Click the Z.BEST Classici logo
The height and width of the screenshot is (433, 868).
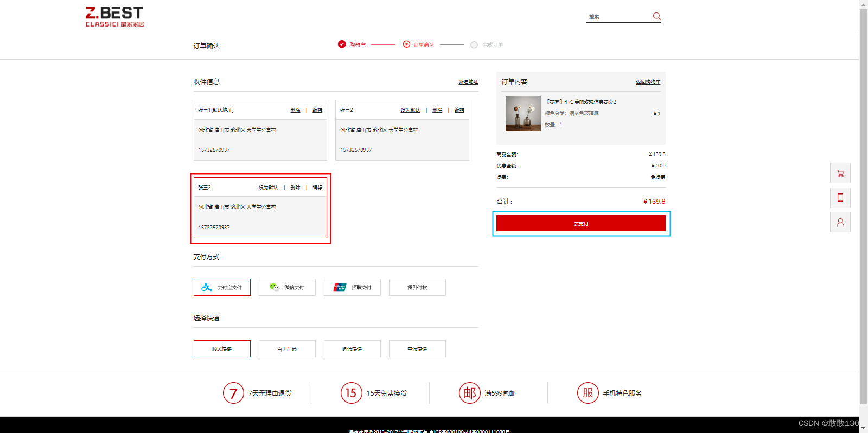coord(114,16)
